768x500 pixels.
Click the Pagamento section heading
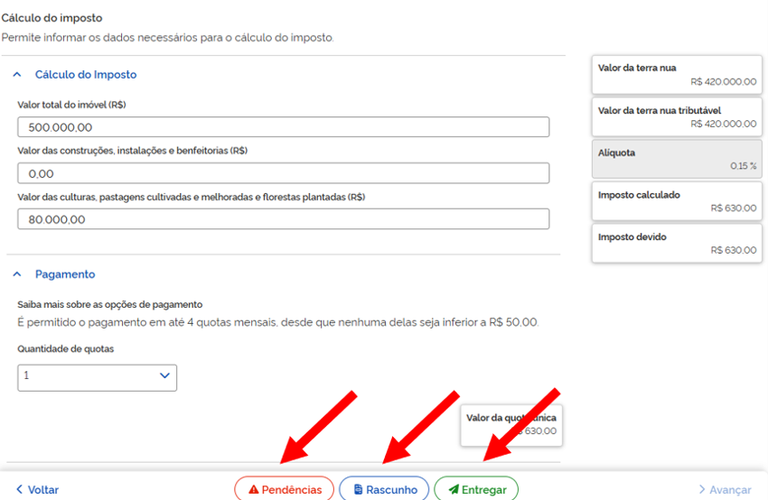65,274
